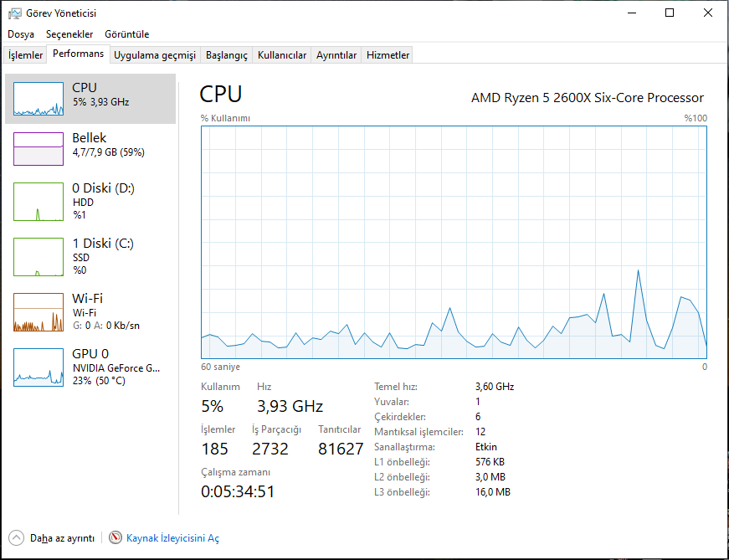
Task: Click the GPU 0 mini graph thumbnail
Action: click(39, 367)
